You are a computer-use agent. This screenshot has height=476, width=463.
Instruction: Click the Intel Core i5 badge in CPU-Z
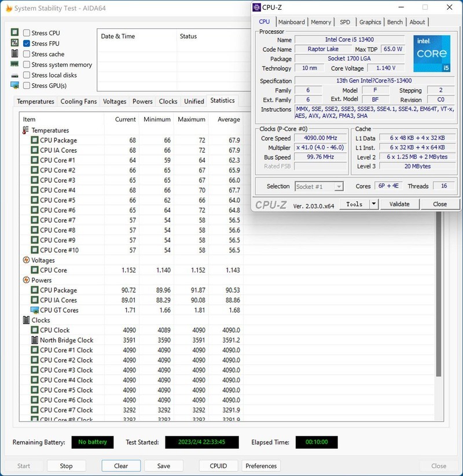431,54
